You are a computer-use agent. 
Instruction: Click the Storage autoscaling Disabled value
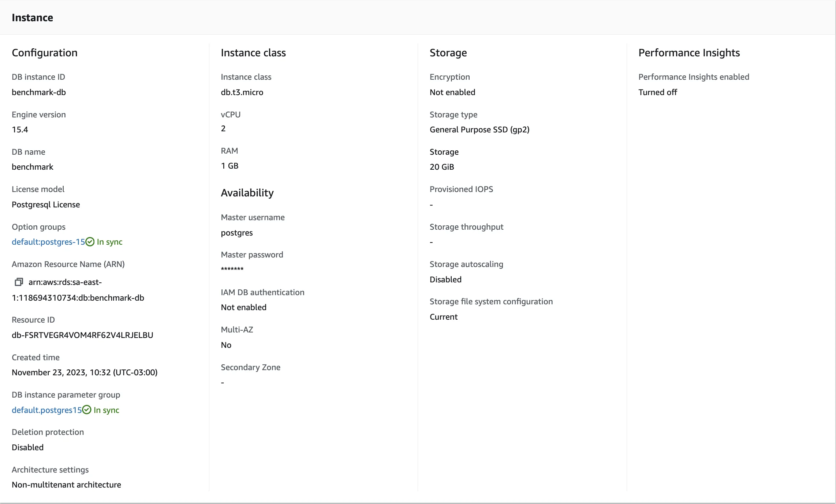point(445,279)
